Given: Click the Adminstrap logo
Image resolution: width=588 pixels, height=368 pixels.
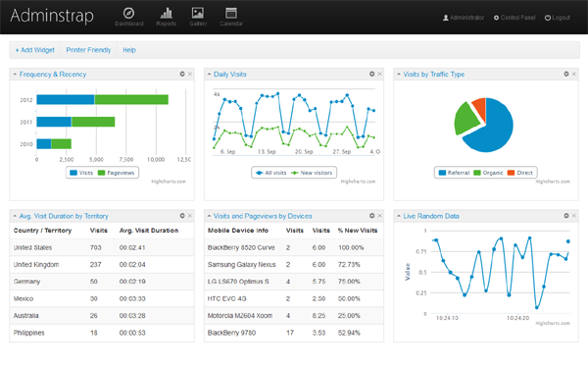Looking at the screenshot, I should (x=52, y=16).
